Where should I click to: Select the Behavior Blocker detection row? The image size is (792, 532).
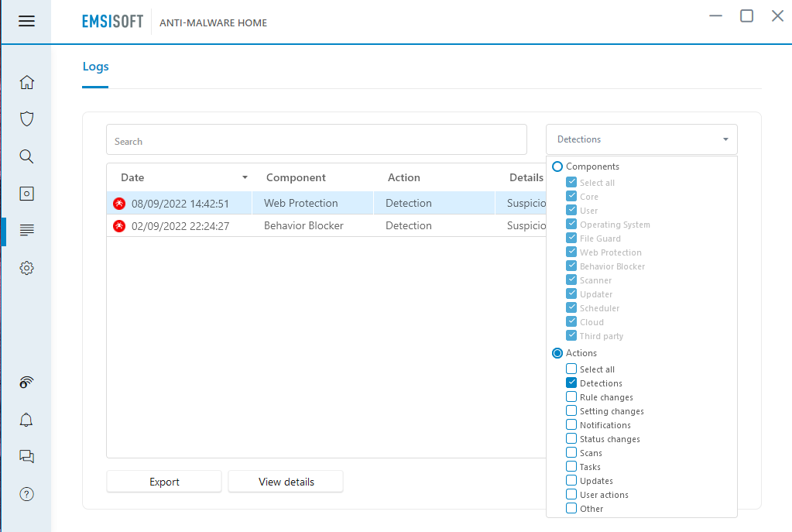pos(302,225)
